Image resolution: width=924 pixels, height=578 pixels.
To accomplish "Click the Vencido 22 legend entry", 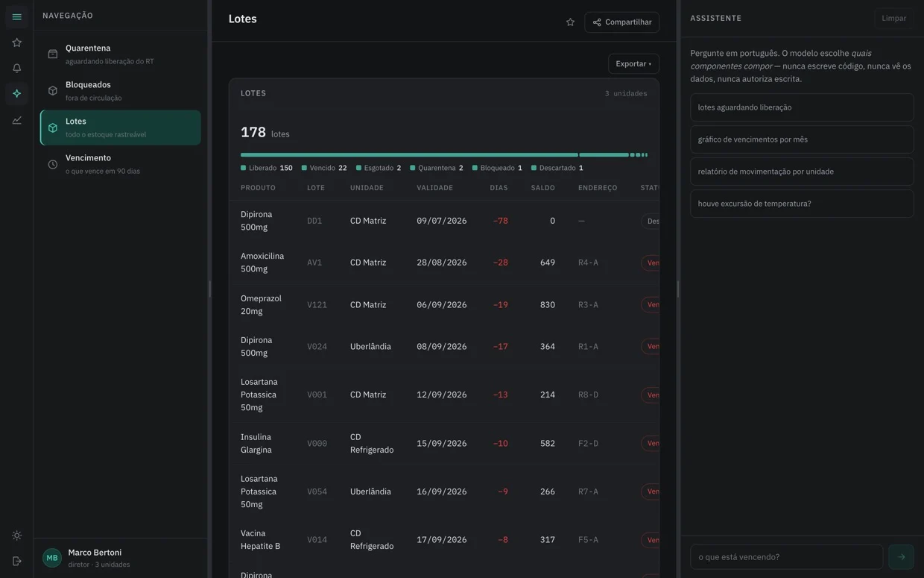I will 324,168.
